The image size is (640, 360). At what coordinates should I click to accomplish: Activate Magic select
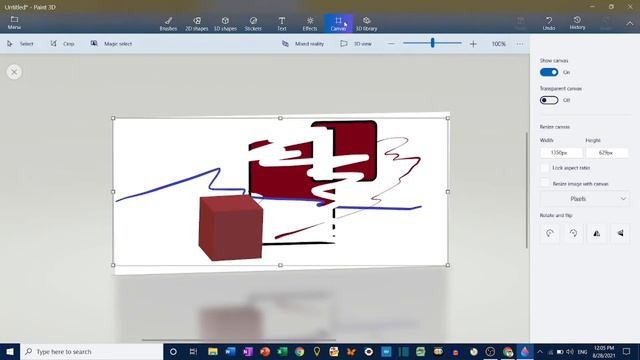click(111, 44)
